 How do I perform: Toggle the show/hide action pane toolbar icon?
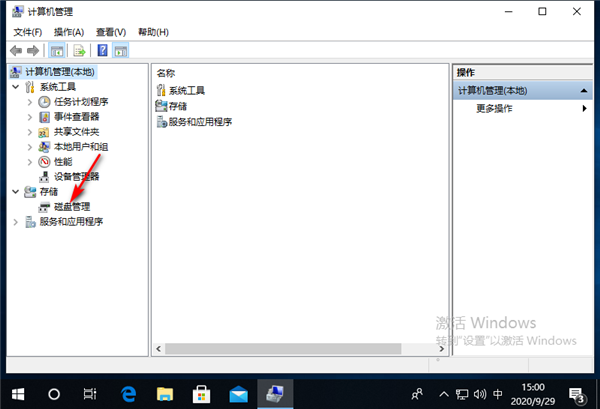point(121,51)
